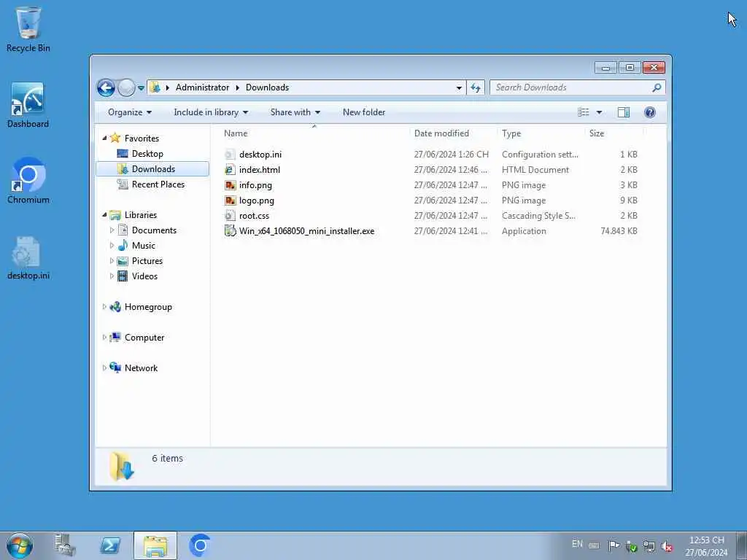Select the Dashboard desktop shortcut
747x560 pixels.
(x=28, y=105)
